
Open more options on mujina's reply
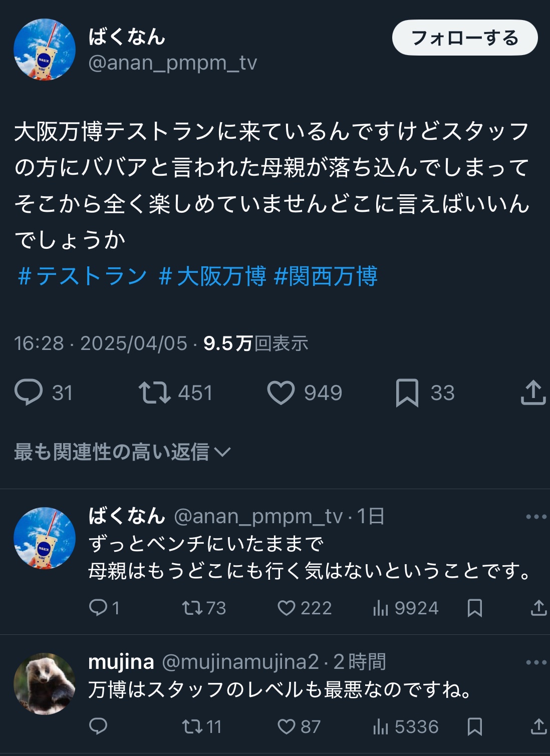536,662
